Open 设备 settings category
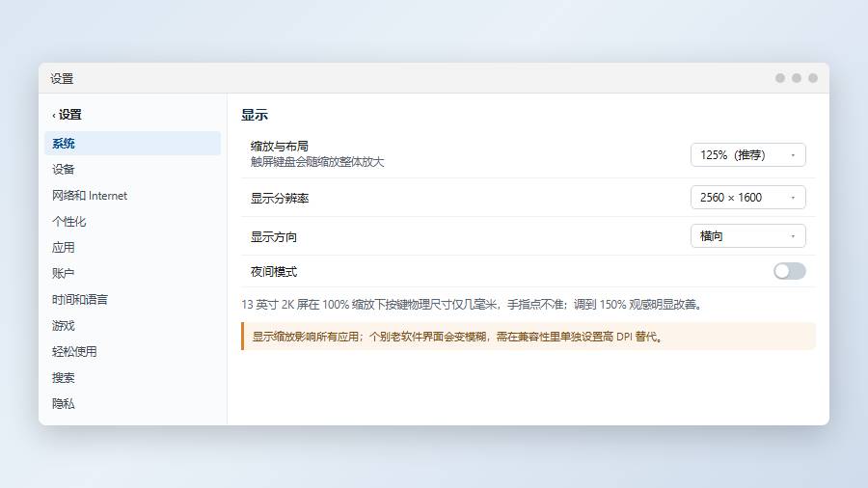 tap(132, 170)
